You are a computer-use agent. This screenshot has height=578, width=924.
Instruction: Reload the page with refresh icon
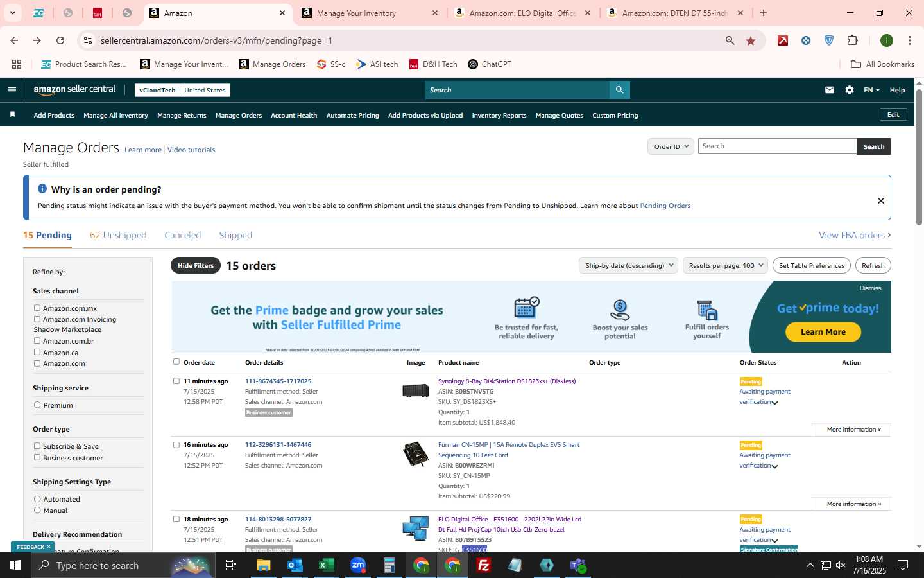click(60, 40)
